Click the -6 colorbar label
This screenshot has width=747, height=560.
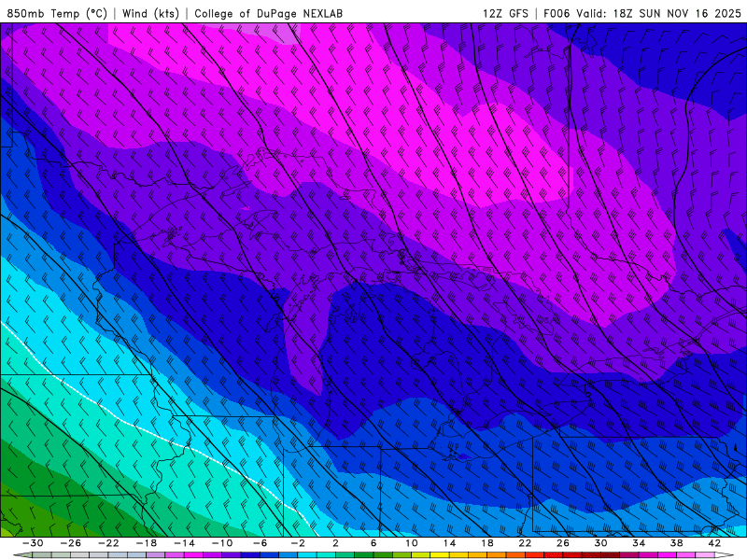point(261,543)
